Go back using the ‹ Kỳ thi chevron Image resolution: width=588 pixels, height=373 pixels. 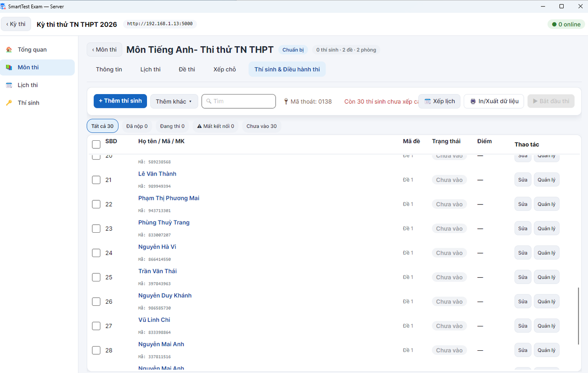click(16, 24)
